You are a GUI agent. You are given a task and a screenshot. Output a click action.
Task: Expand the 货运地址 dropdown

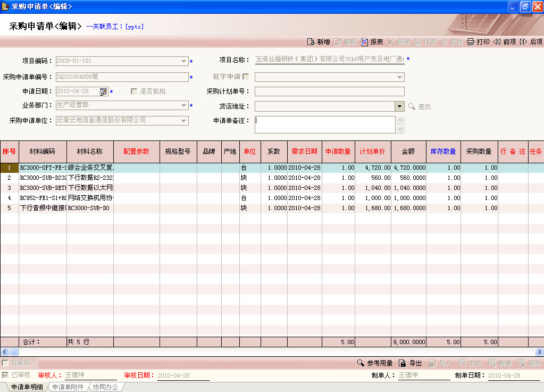(x=400, y=106)
